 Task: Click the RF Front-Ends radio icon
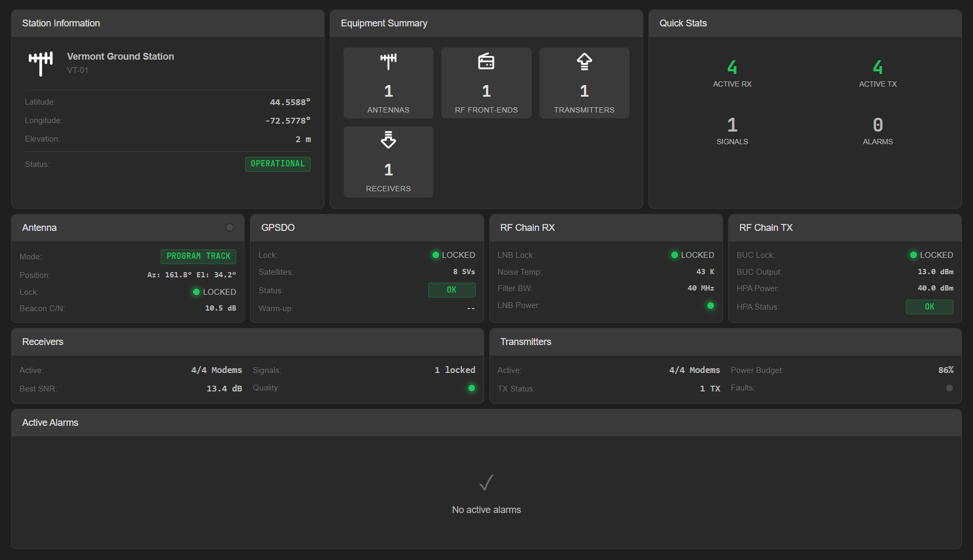[486, 61]
